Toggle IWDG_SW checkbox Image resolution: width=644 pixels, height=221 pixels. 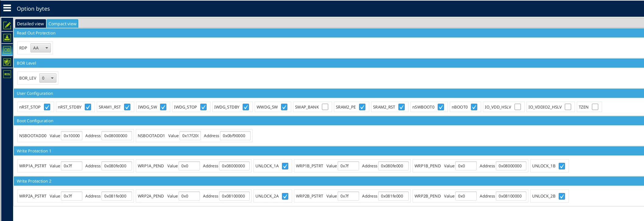coord(163,107)
